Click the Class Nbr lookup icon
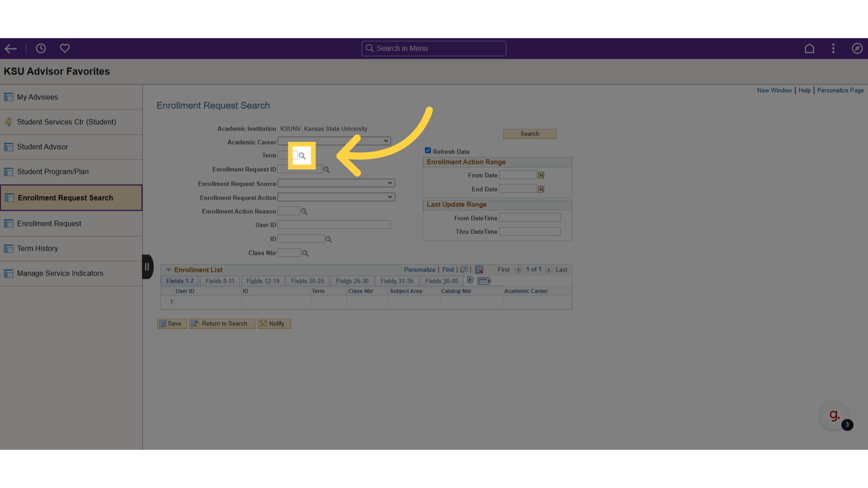Image resolution: width=868 pixels, height=488 pixels. pos(305,253)
